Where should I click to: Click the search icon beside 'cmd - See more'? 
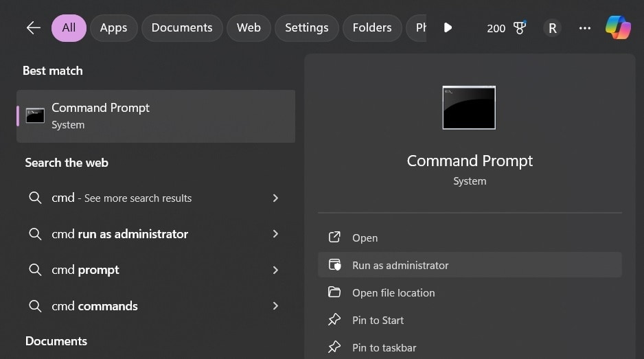pos(35,198)
